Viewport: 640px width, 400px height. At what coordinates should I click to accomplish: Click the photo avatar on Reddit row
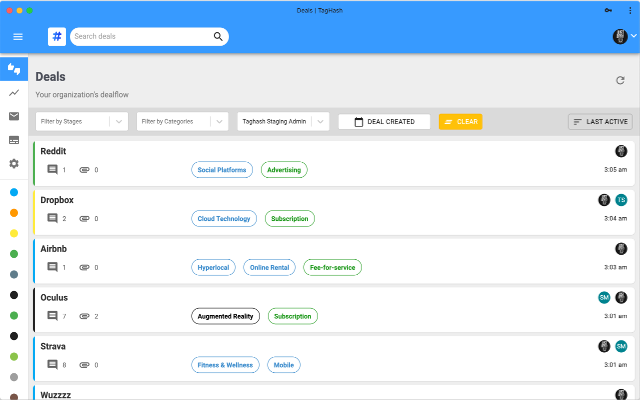(621, 151)
